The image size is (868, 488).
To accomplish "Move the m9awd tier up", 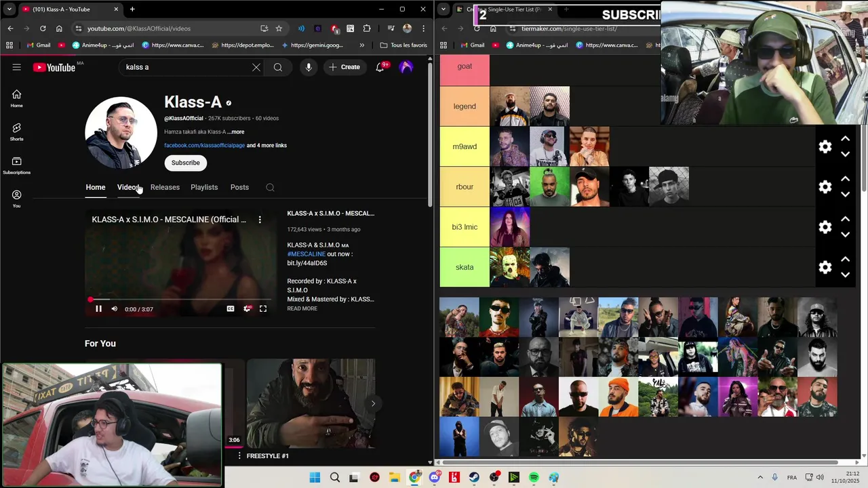I will [x=845, y=139].
